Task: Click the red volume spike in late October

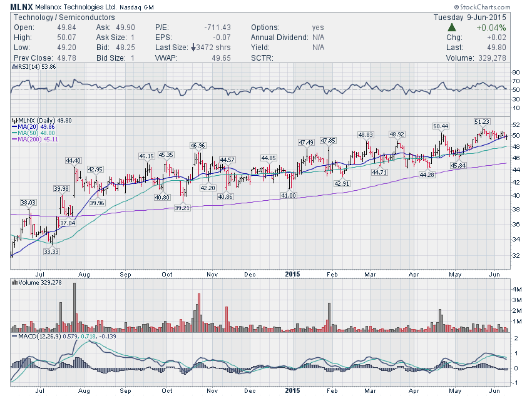Action: [x=199, y=313]
